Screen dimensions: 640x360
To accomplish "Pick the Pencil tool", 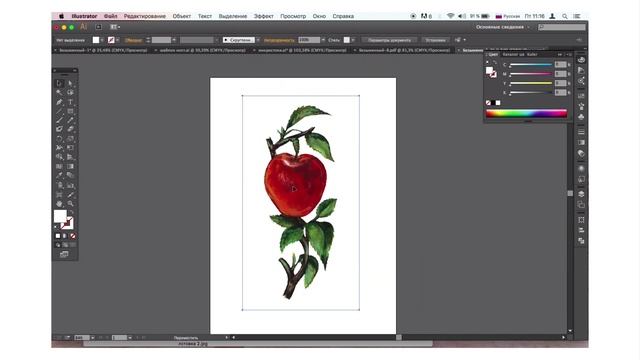I will tap(70, 120).
